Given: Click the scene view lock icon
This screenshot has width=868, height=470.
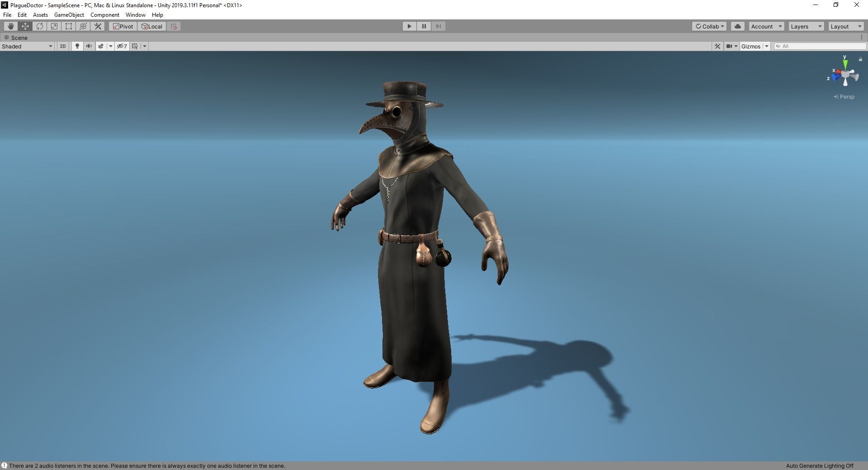Looking at the screenshot, I should [860, 59].
